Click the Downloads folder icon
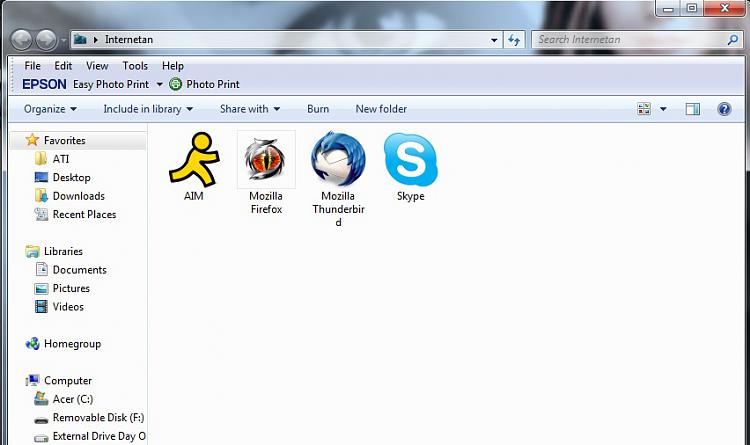 (x=41, y=195)
